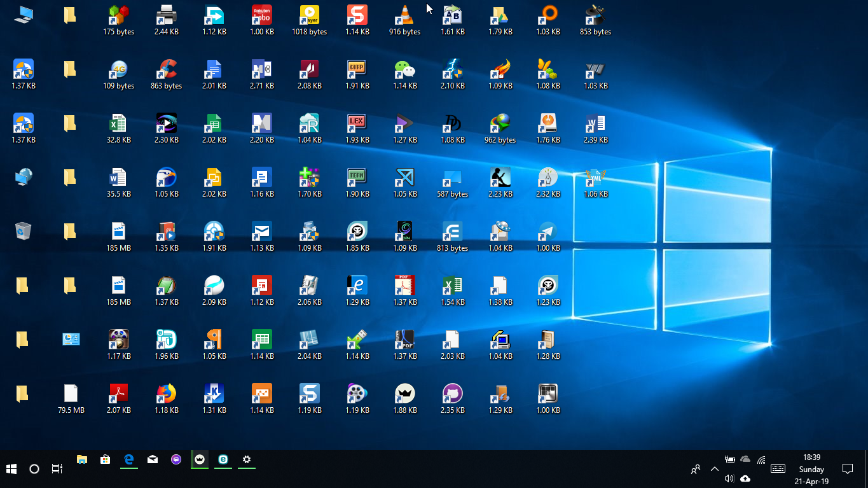
Task: Select the Excel shortcut sized 1.54 KB
Action: click(x=452, y=285)
